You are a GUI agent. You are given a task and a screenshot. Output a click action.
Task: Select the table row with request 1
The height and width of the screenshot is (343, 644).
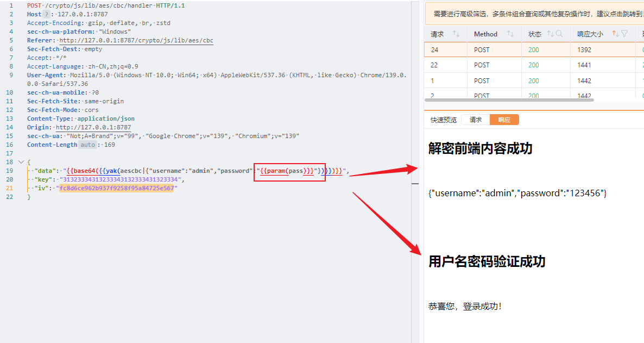pyautogui.click(x=534, y=80)
